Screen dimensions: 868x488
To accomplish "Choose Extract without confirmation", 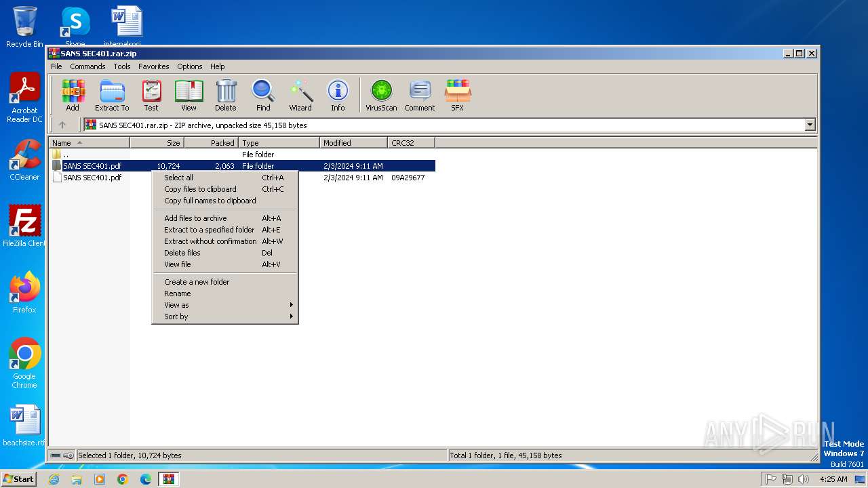I will pyautogui.click(x=225, y=241).
